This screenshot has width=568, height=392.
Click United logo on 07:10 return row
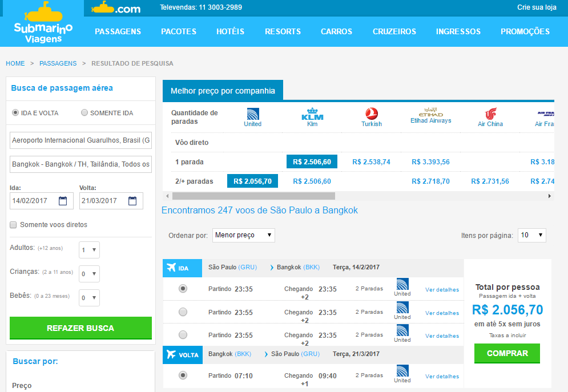tap(402, 371)
